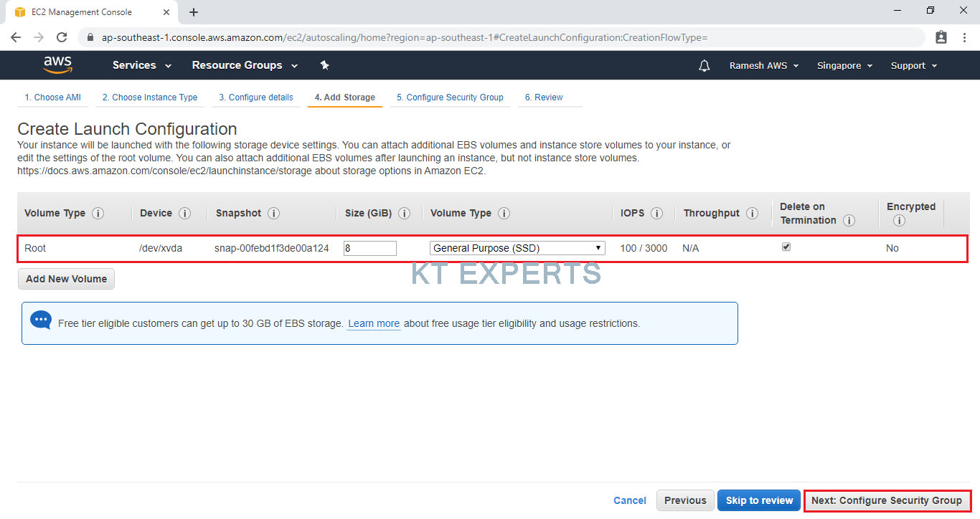Screen dimensions: 980x519
Task: Click info icon next to IOPS
Action: 656,214
